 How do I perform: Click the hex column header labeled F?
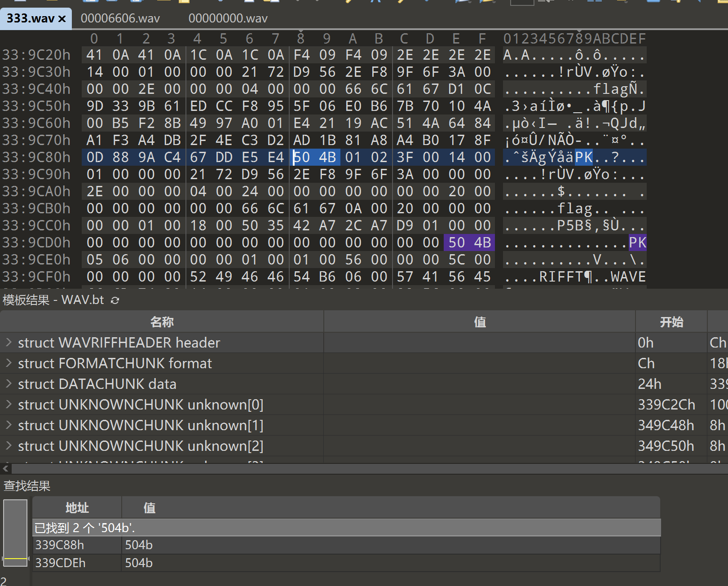[482, 39]
